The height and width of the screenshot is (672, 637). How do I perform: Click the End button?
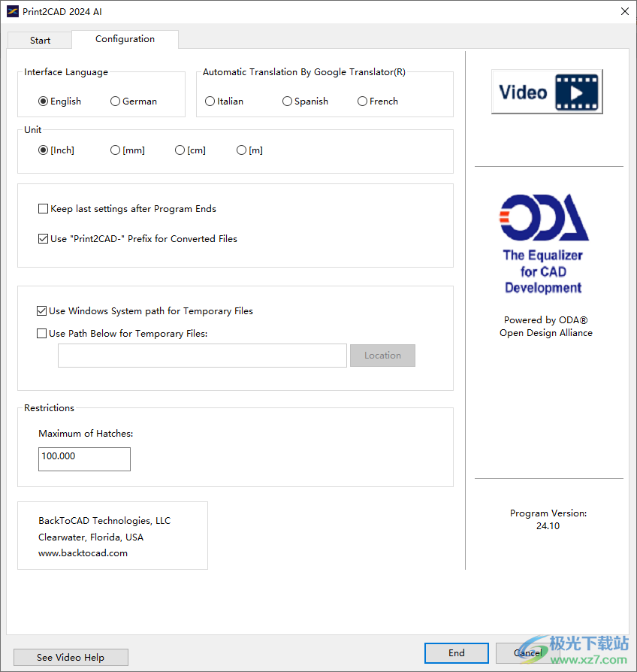457,652
